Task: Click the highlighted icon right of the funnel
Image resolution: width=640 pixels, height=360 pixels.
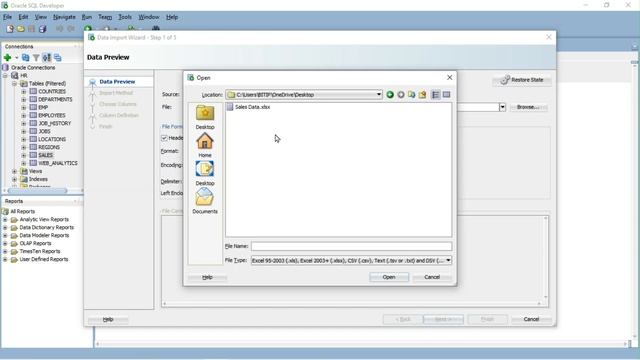Action: (x=47, y=58)
